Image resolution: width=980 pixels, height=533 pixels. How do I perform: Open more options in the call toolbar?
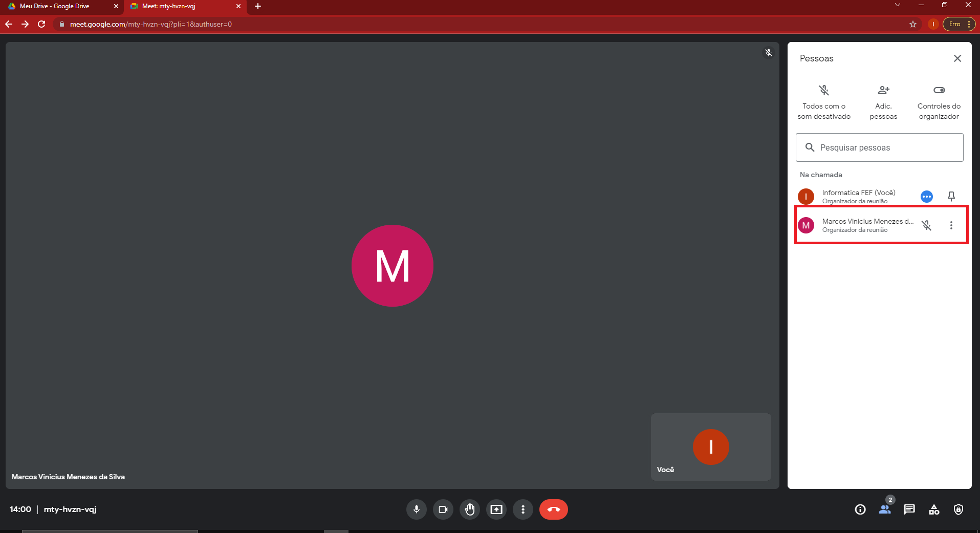[523, 509]
